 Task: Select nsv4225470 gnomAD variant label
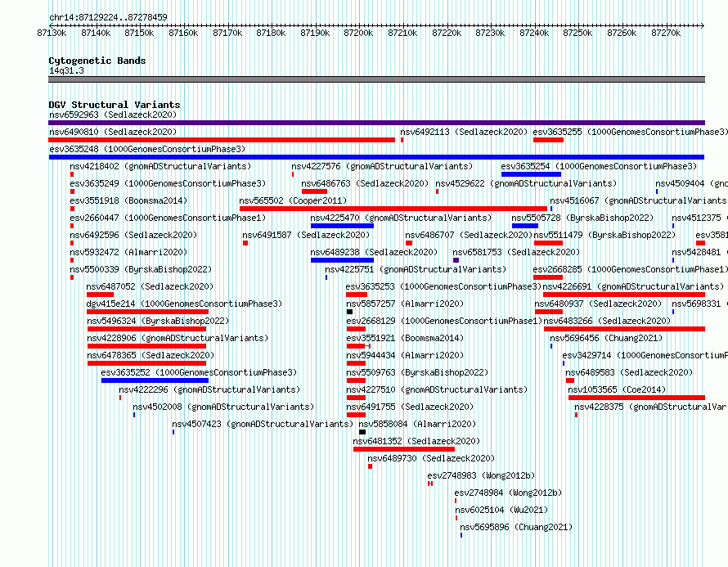(401, 218)
